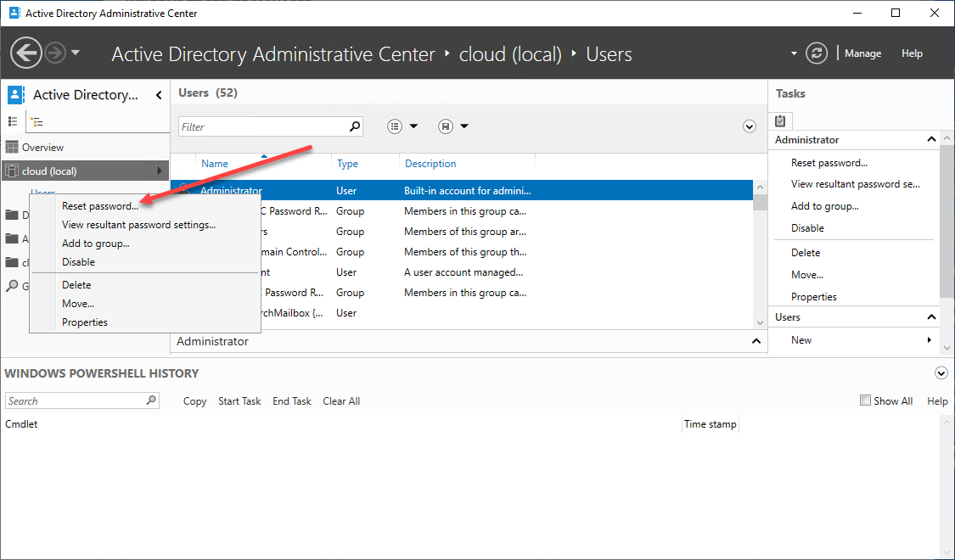Viewport: 955px width, 560px height.
Task: Open list view options dropdown arrow
Action: [413, 126]
